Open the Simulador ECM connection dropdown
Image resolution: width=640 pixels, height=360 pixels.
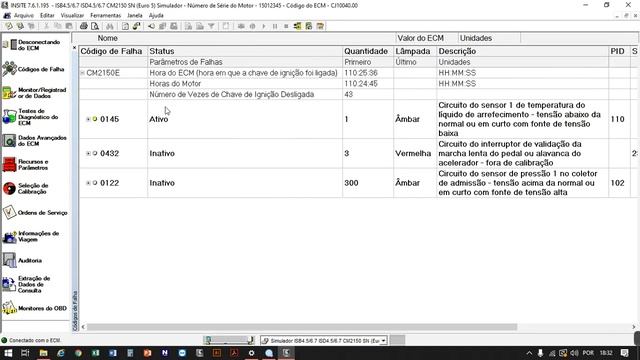383,340
